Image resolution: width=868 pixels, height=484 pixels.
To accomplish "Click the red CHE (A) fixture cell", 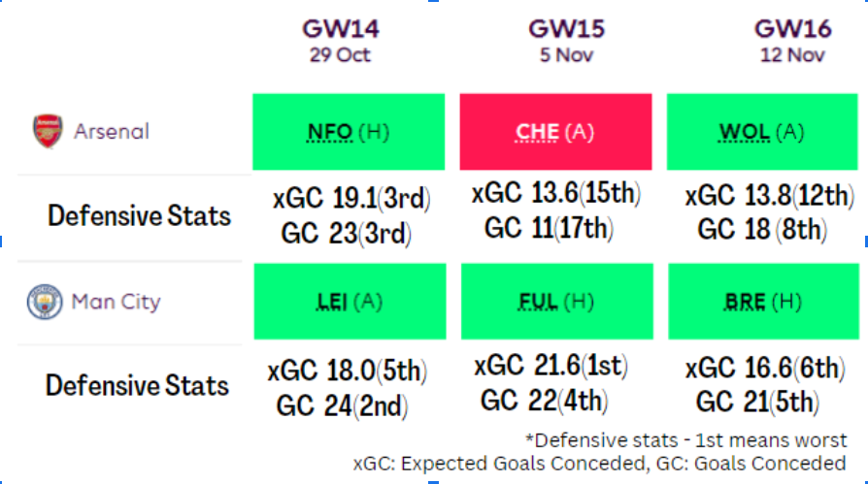I will click(555, 132).
